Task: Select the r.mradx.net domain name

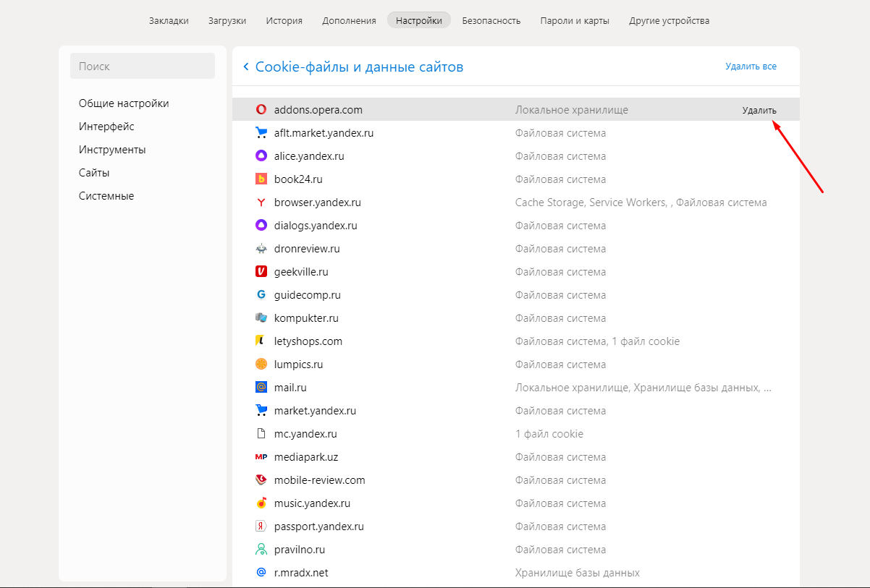Action: pyautogui.click(x=301, y=573)
